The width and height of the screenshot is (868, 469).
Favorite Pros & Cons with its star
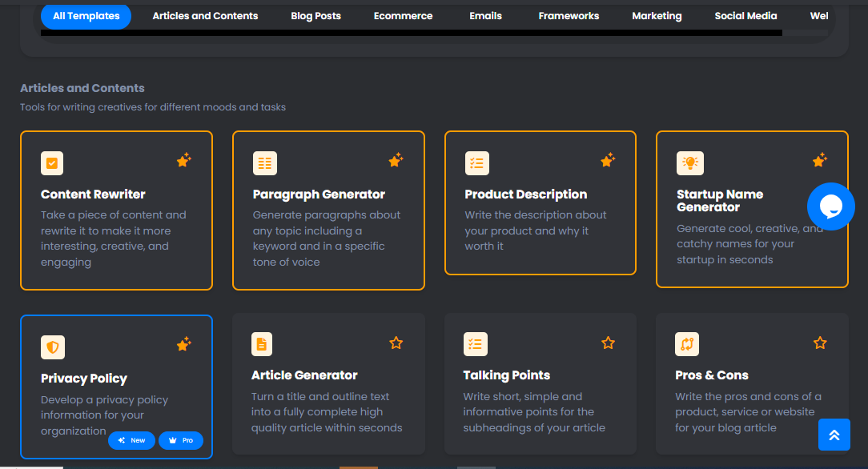coord(820,343)
